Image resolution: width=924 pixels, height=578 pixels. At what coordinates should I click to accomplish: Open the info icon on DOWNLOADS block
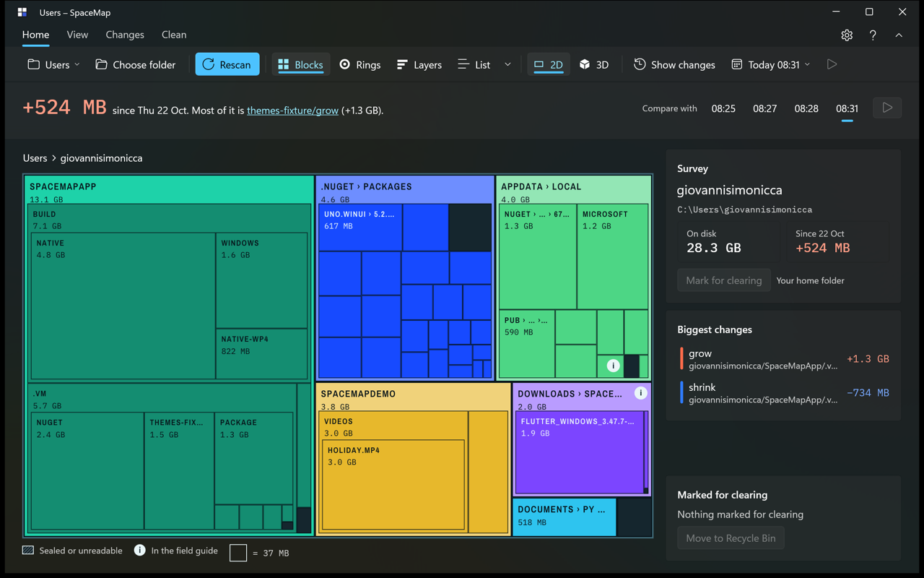click(640, 393)
